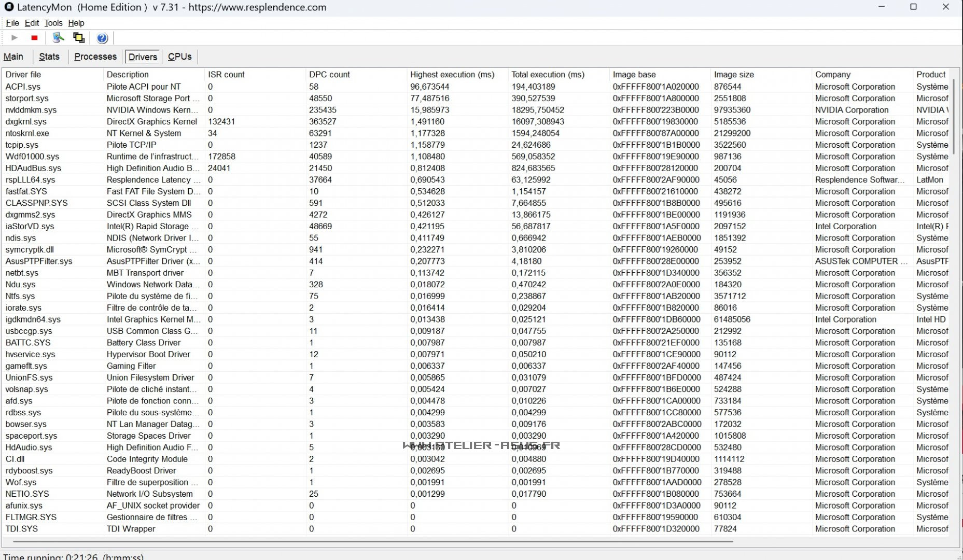Open help via blue question mark icon
The height and width of the screenshot is (560, 963).
102,38
